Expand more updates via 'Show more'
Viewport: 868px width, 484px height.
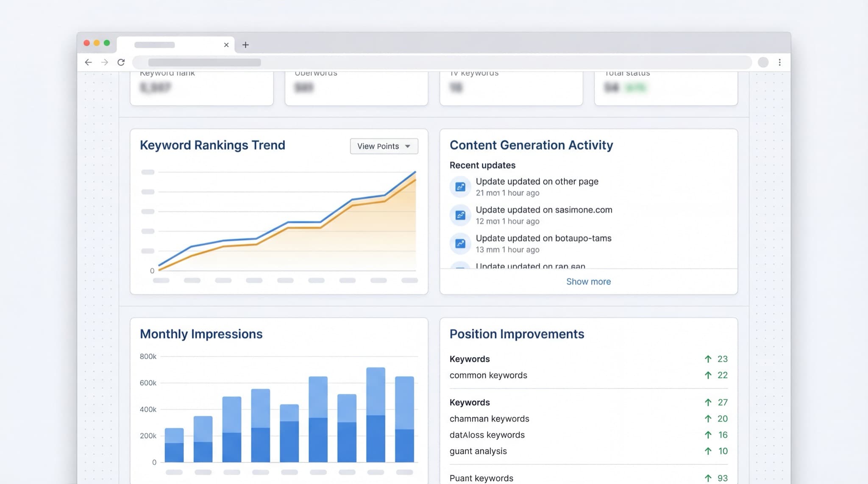click(588, 281)
